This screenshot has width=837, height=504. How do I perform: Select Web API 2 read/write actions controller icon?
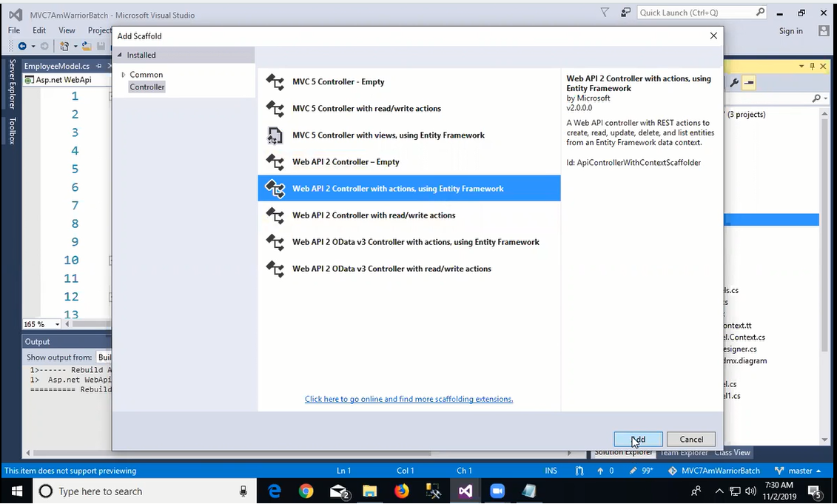pyautogui.click(x=275, y=215)
